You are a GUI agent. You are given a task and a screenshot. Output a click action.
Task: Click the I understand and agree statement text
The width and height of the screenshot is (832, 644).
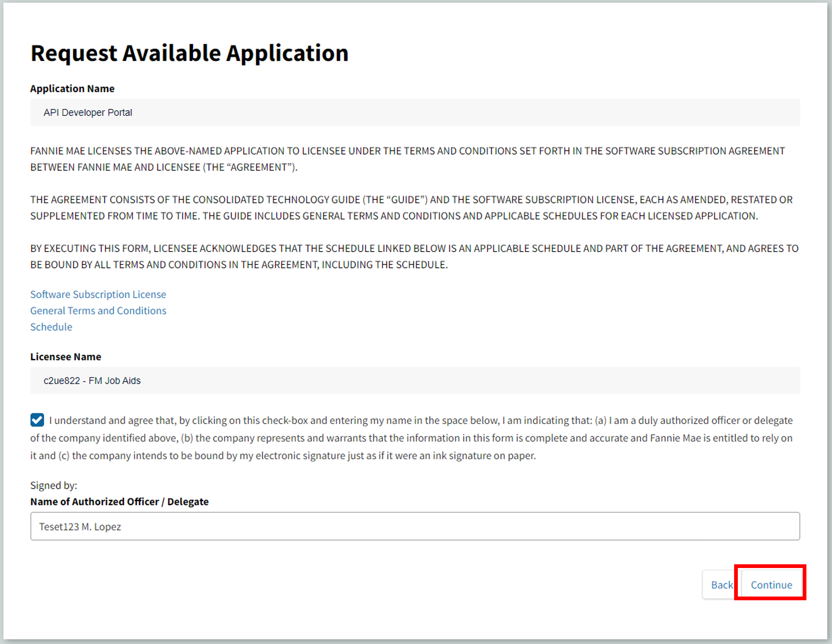click(x=412, y=438)
